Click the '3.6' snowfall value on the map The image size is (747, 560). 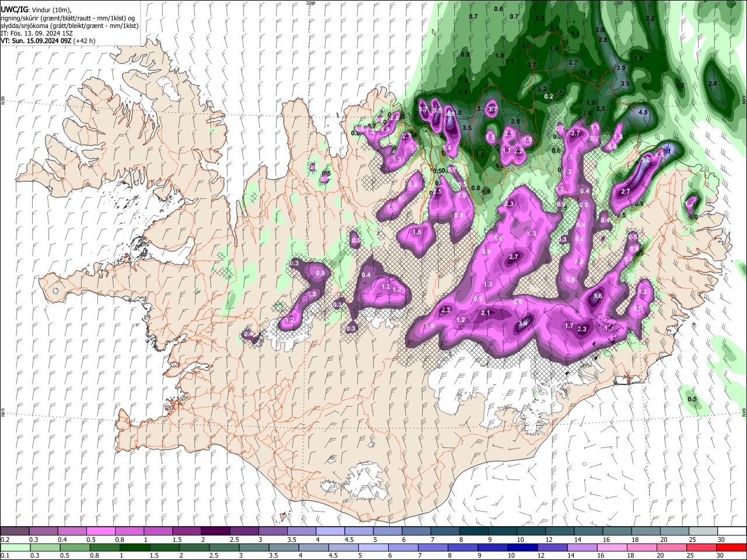coord(598,296)
